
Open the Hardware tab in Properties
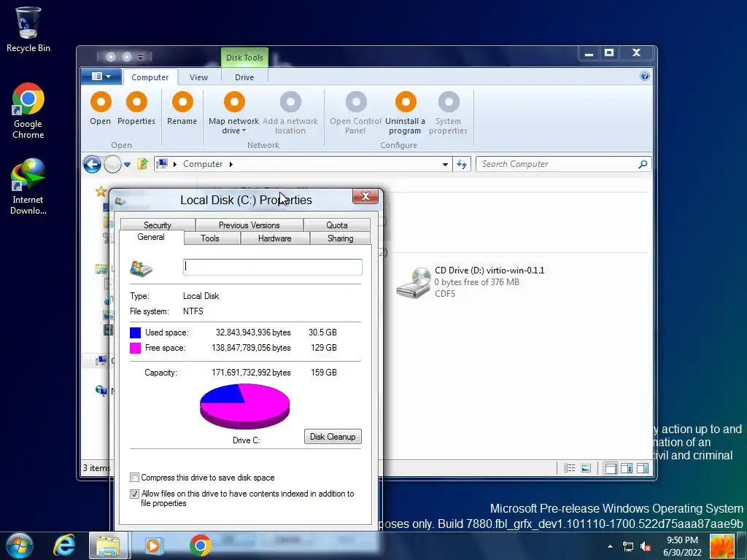pyautogui.click(x=275, y=238)
